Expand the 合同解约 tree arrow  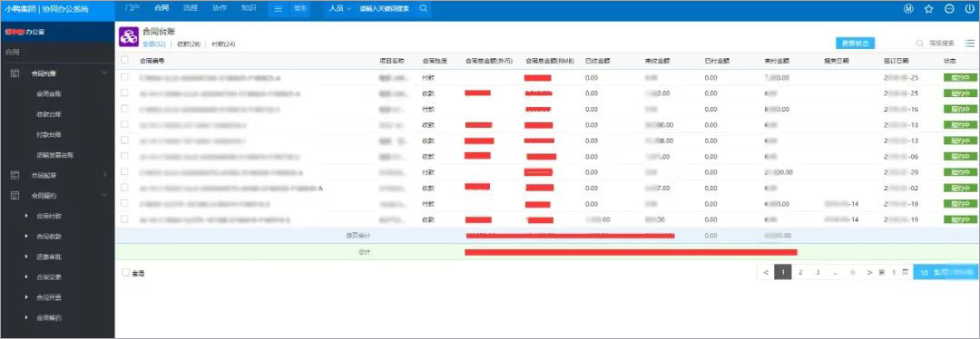click(26, 318)
